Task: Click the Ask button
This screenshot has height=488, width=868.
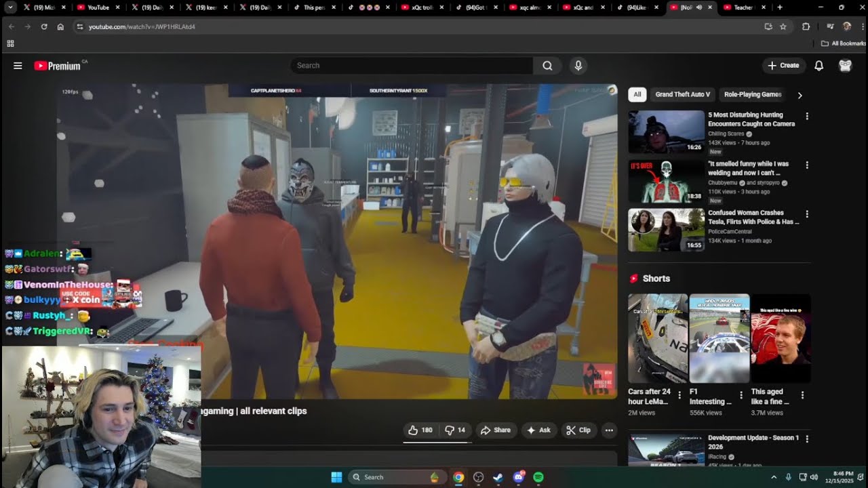Action: [538, 430]
